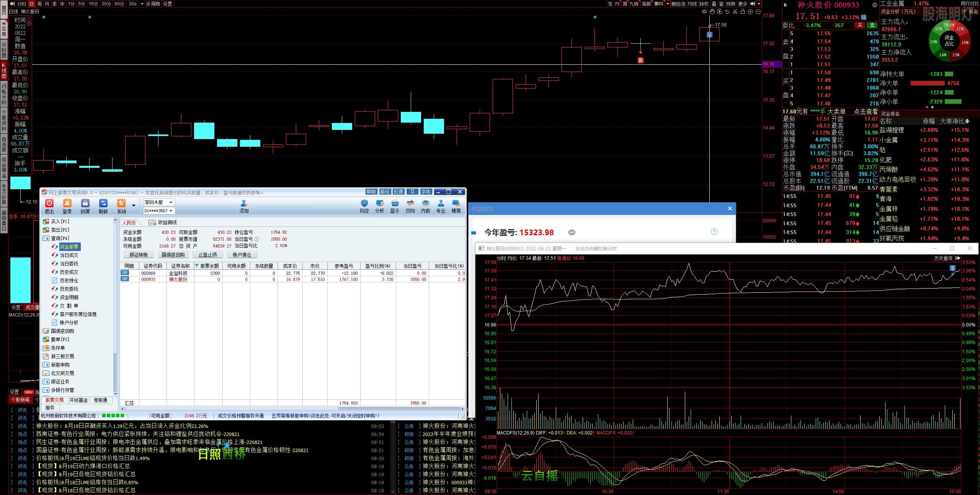Switch to the 人民币 tab
Image resolution: width=980 pixels, height=495 pixels.
tap(129, 223)
